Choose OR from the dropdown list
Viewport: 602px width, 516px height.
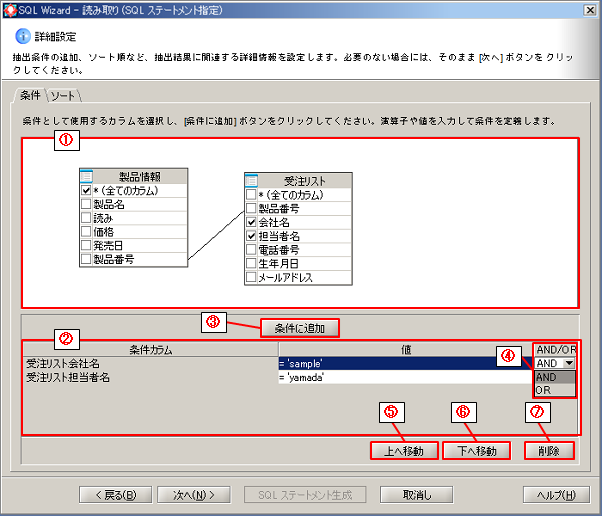(544, 390)
